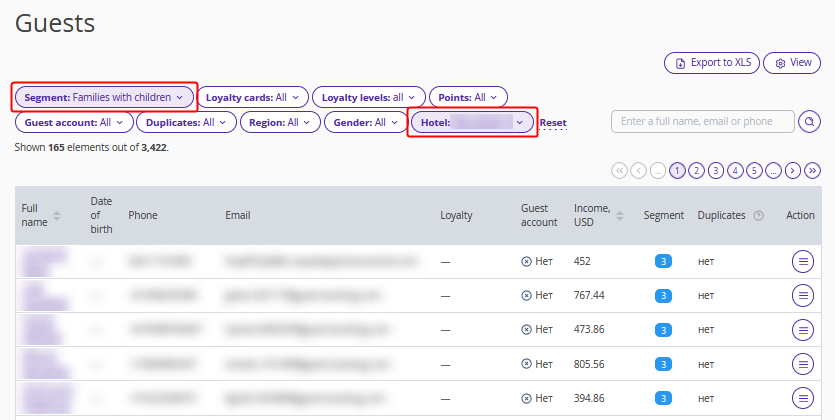835x420 pixels.
Task: Open the Segment: Families with children filter
Action: [104, 97]
